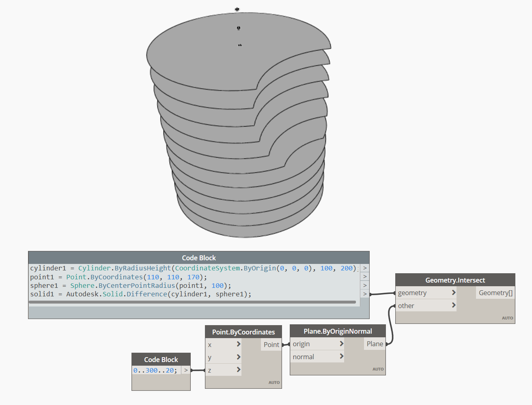Click the Geometry[] output of Geometry.Intersect
The image size is (532, 405).
pos(495,292)
